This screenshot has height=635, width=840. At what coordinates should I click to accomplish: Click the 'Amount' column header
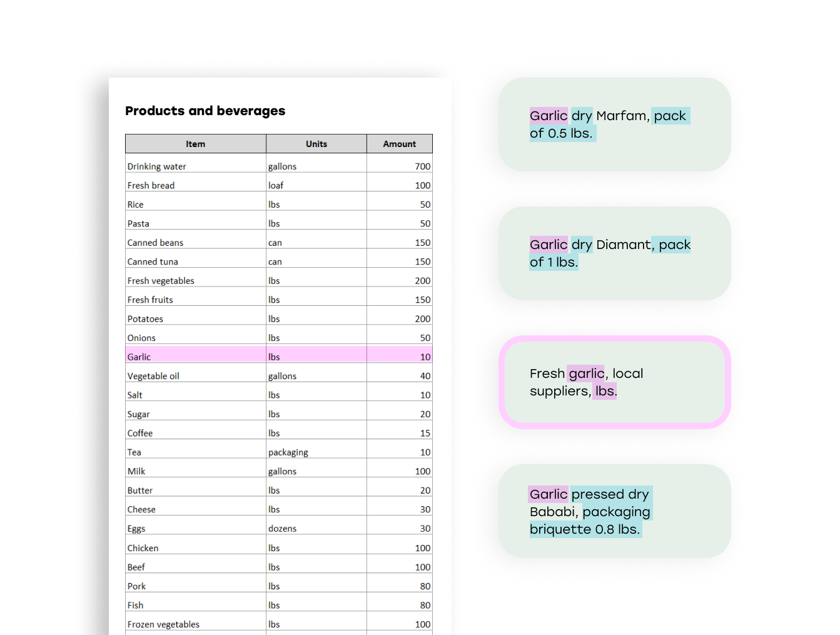400,144
